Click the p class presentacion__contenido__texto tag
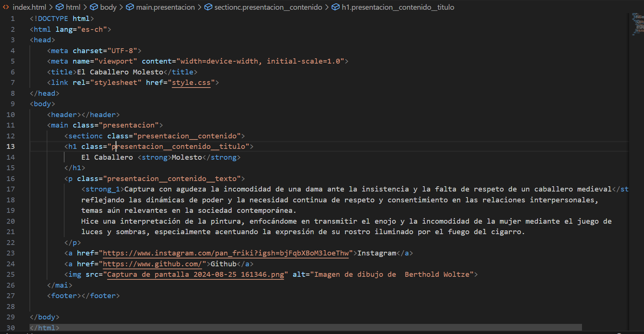 click(155, 179)
